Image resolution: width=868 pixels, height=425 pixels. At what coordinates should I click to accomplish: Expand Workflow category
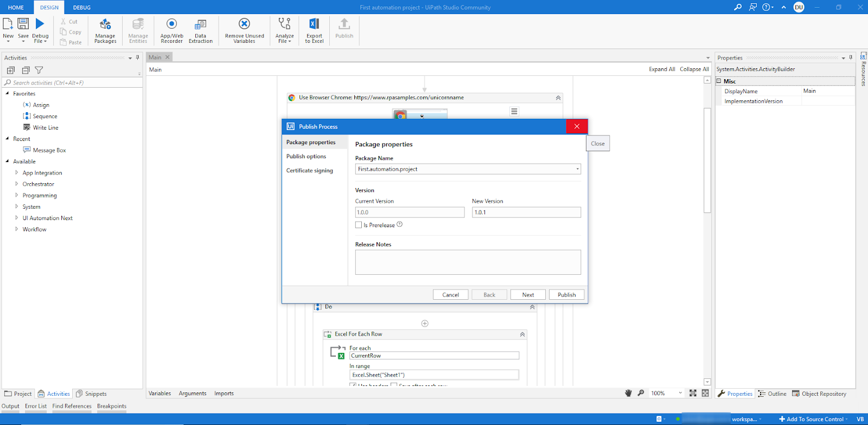[x=17, y=229]
